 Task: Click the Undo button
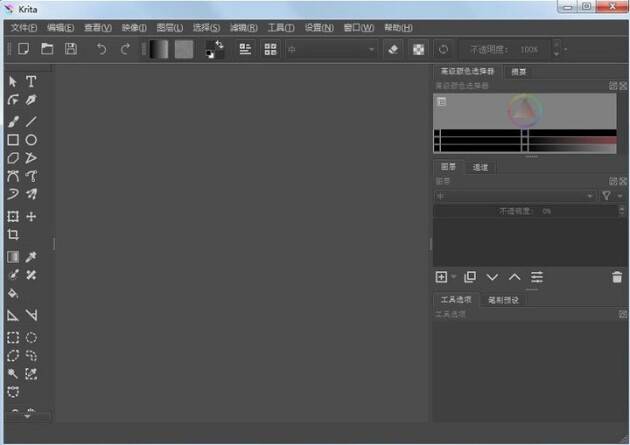[102, 49]
